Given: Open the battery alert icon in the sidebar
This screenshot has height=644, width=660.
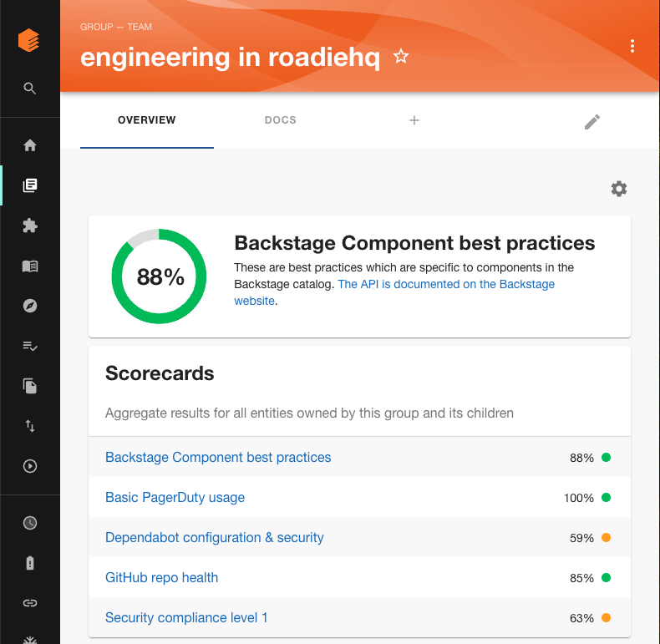Looking at the screenshot, I should coord(30,563).
